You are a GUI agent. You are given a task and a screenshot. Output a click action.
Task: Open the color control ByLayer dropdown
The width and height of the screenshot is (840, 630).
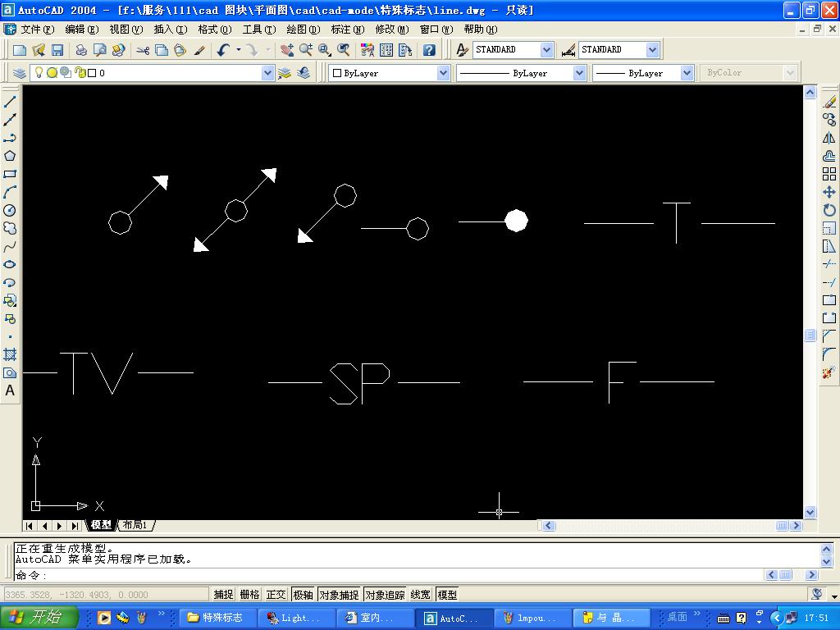click(x=443, y=73)
